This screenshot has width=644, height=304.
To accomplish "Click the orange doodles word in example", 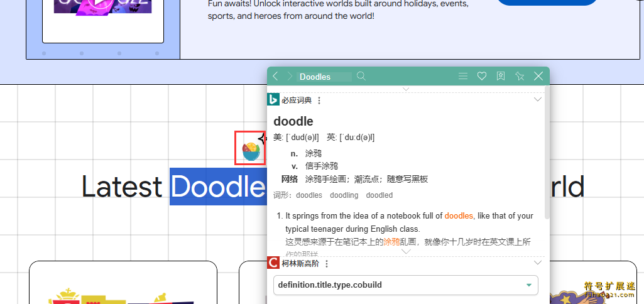I will pyautogui.click(x=459, y=215).
